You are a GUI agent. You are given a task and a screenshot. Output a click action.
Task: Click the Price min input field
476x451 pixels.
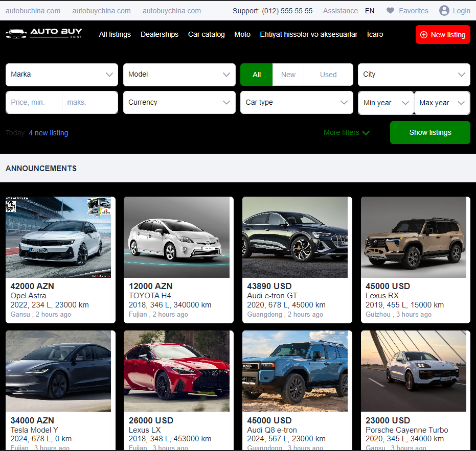click(34, 102)
